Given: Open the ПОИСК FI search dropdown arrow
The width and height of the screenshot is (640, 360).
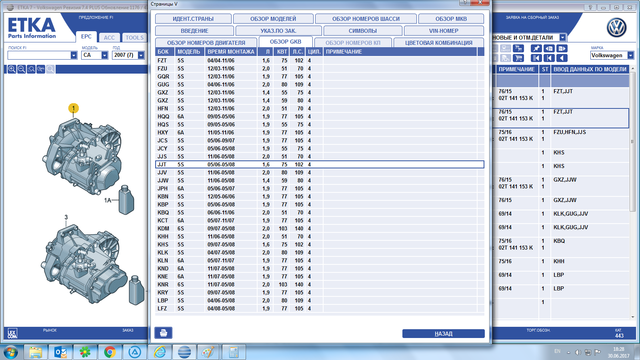Looking at the screenshot, I should (74, 55).
